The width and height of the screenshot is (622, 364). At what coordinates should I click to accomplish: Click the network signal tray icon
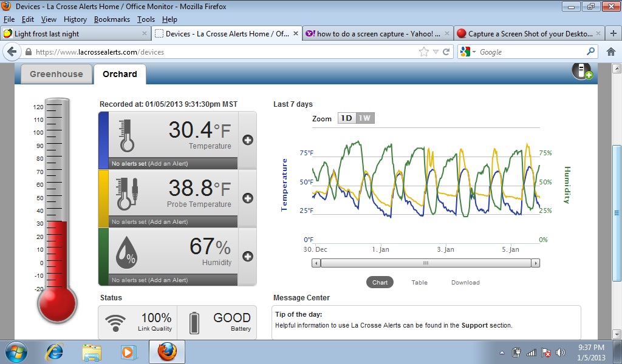[x=531, y=352]
